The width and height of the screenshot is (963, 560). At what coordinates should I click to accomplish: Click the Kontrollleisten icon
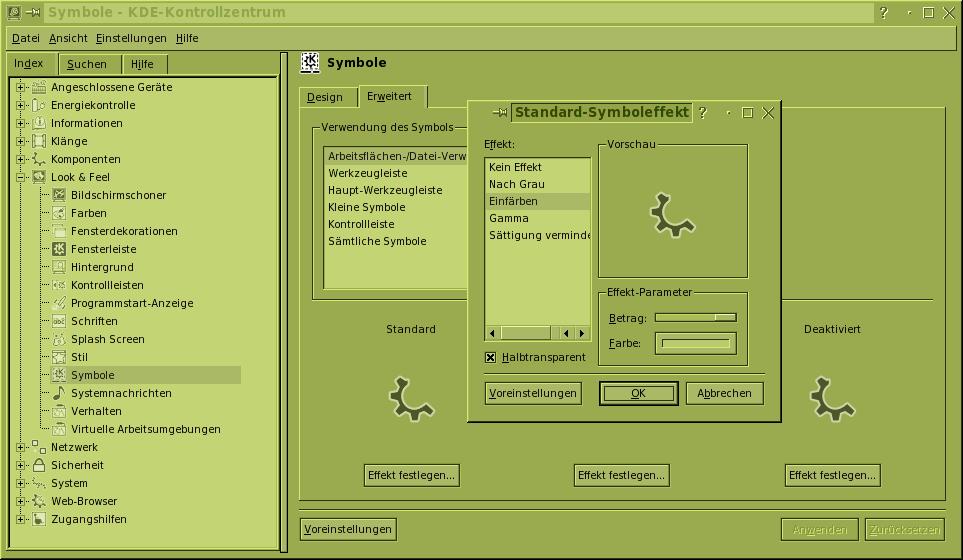[x=59, y=285]
